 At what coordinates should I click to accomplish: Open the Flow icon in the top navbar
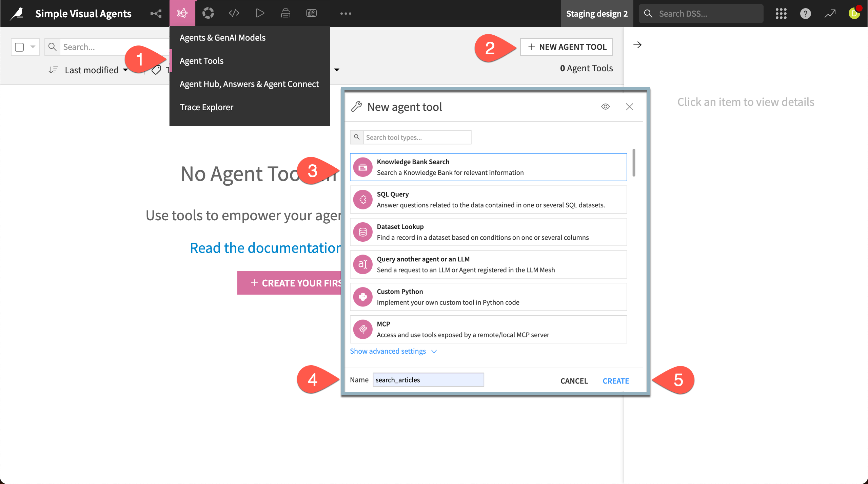(155, 13)
